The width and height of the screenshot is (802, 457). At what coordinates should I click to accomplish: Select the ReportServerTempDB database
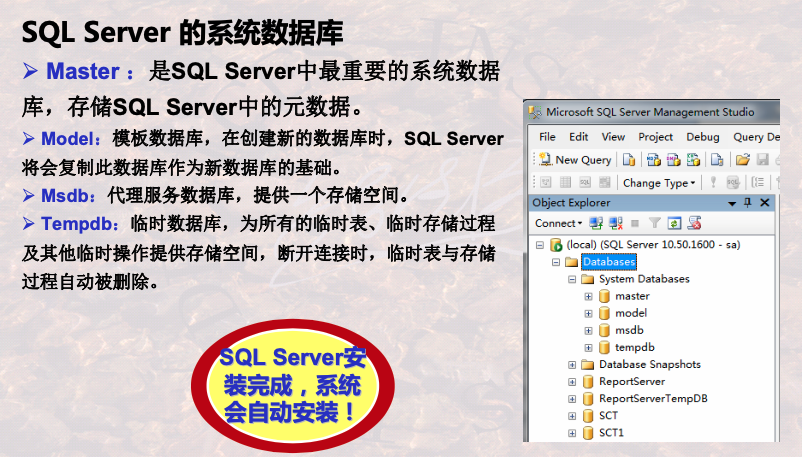tap(653, 398)
